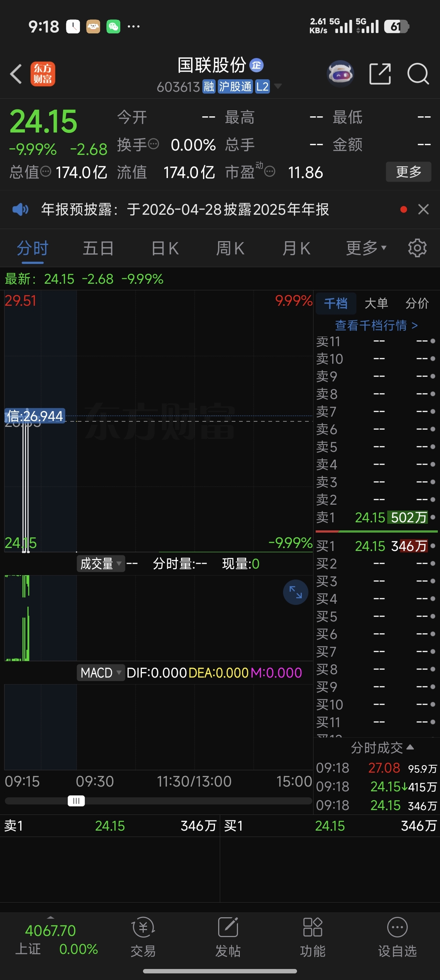The height and width of the screenshot is (980, 440).
Task: Tap the dot beside 买6 row
Action: (433, 634)
